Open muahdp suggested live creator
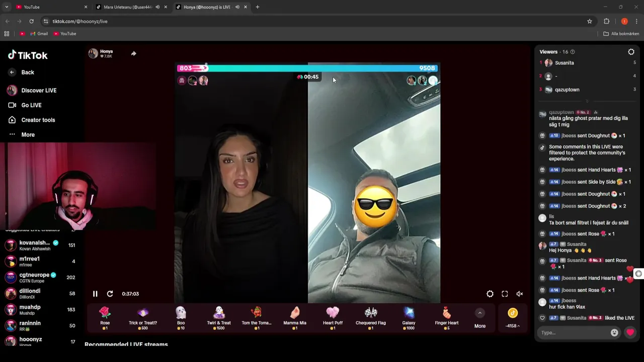644x362 pixels. point(40,310)
